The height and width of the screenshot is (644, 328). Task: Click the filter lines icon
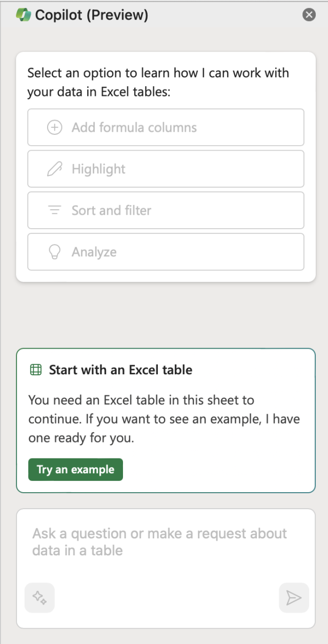click(x=54, y=210)
